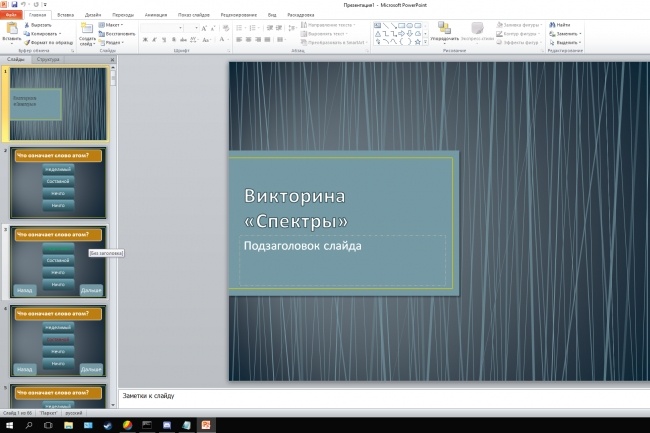This screenshot has height=433, width=650.
Task: Switch to the Вставка ribbon tab
Action: 65,15
